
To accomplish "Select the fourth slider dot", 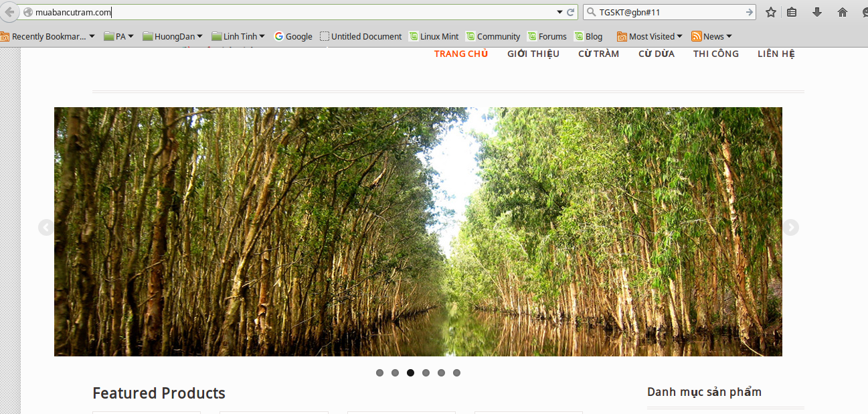I will (426, 372).
